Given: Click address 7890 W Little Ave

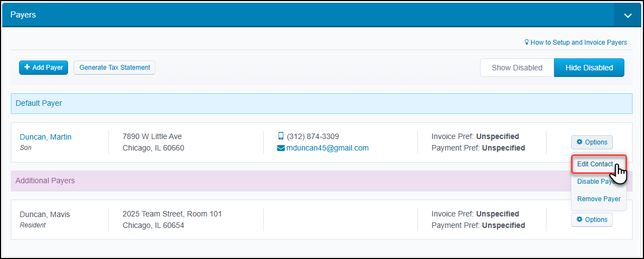Looking at the screenshot, I should tap(152, 136).
